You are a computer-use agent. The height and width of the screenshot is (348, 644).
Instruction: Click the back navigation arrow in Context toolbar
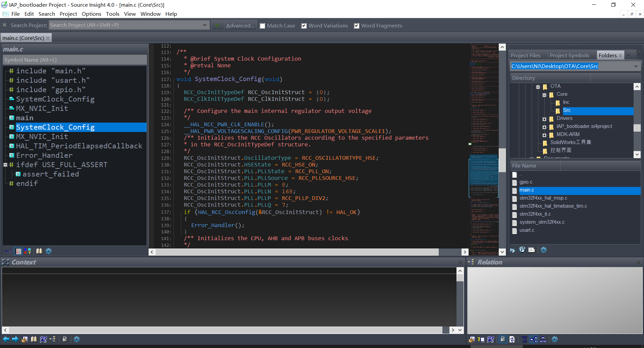click(x=6, y=339)
